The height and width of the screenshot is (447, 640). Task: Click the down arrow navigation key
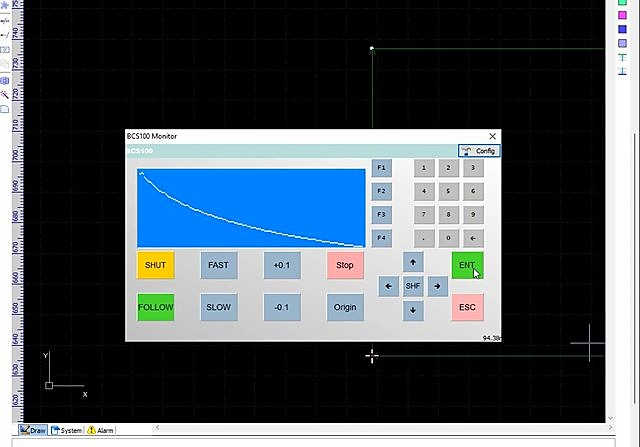pyautogui.click(x=413, y=310)
